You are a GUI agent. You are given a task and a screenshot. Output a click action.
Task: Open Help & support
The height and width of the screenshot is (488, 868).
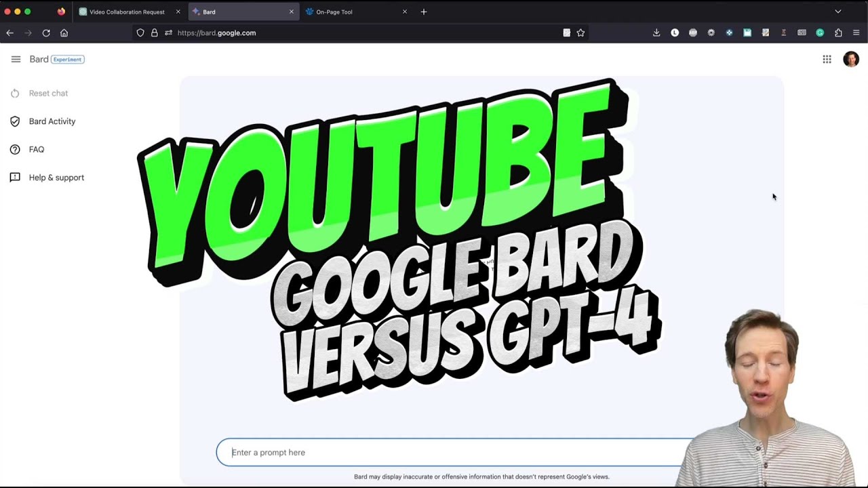point(56,178)
